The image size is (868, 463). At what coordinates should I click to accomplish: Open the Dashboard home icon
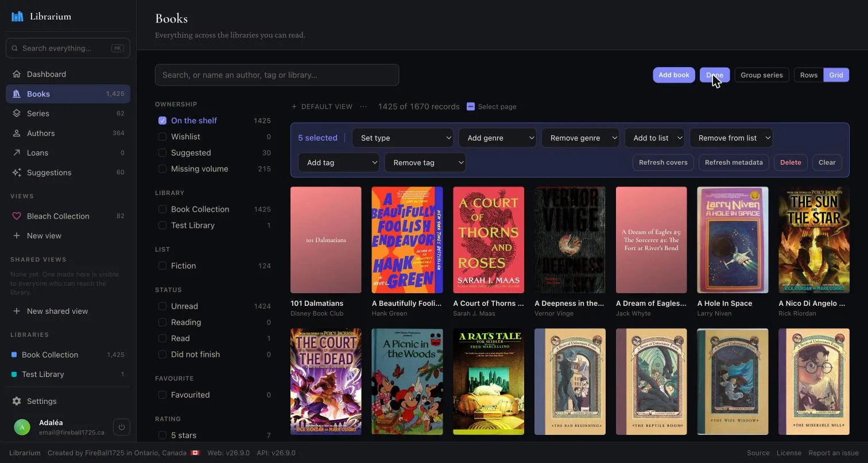point(17,74)
